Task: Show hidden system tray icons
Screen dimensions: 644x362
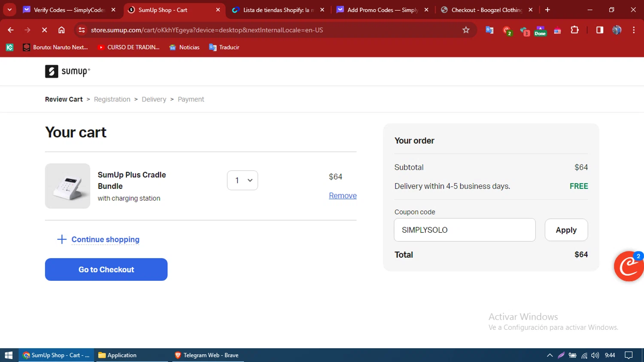Action: [x=550, y=355]
